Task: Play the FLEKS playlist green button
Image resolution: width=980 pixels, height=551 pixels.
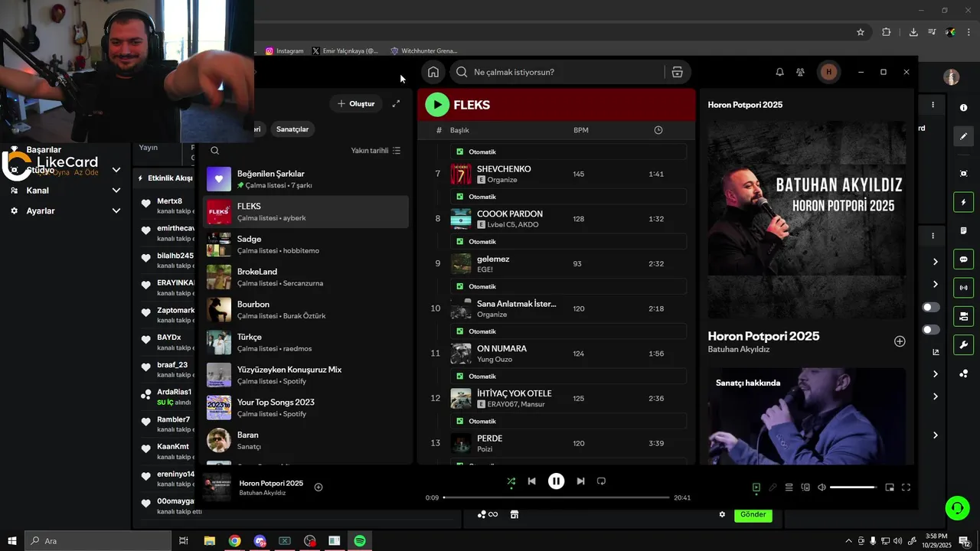Action: click(x=437, y=105)
